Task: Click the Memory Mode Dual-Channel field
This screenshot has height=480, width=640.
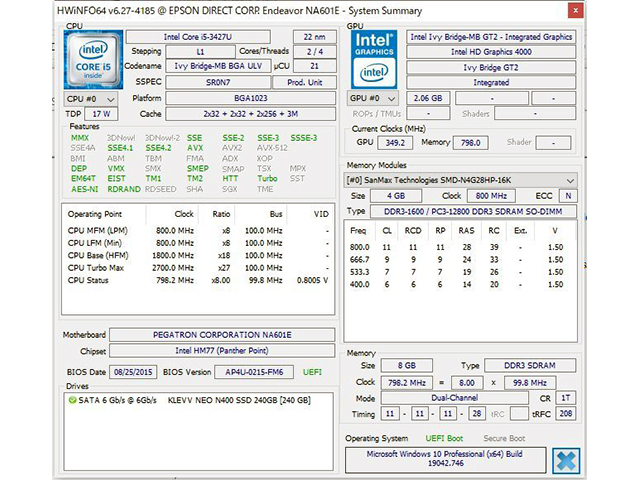Action: (x=454, y=398)
